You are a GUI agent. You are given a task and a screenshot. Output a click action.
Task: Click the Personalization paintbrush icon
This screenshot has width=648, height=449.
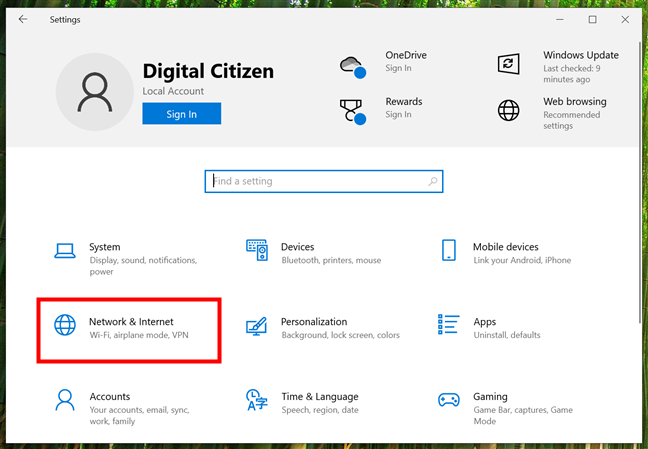click(x=257, y=326)
